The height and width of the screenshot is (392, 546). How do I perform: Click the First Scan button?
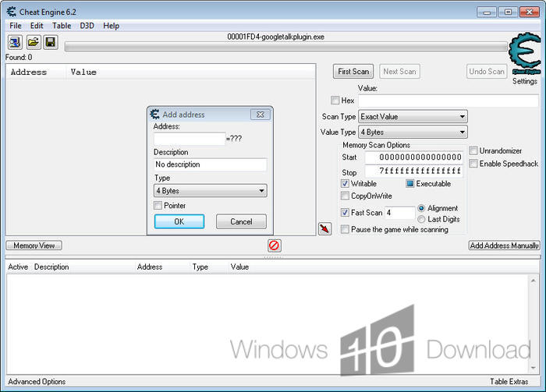pos(353,71)
